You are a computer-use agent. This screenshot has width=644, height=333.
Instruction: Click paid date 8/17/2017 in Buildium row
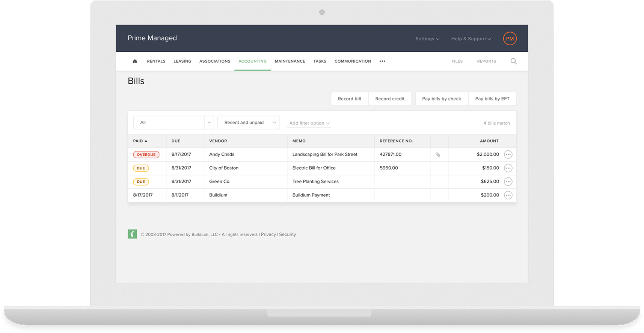pos(143,195)
